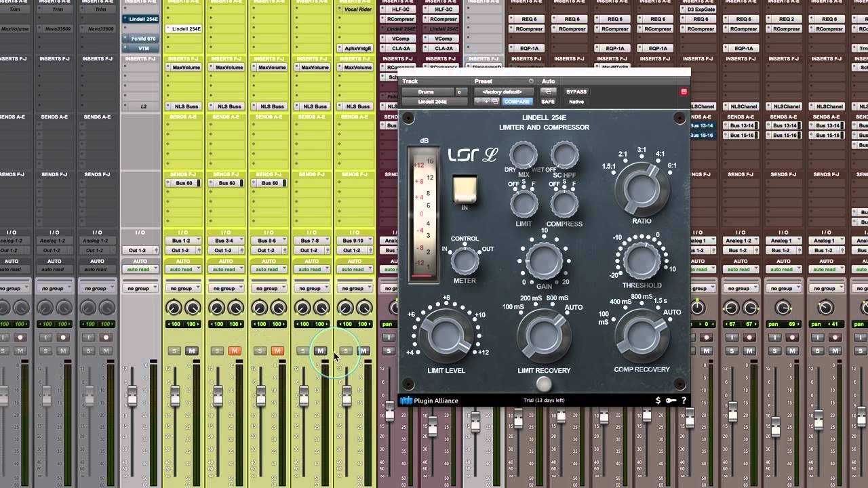868x488 pixels.
Task: Click the copy preset settings icon
Action: pyautogui.click(x=496, y=102)
